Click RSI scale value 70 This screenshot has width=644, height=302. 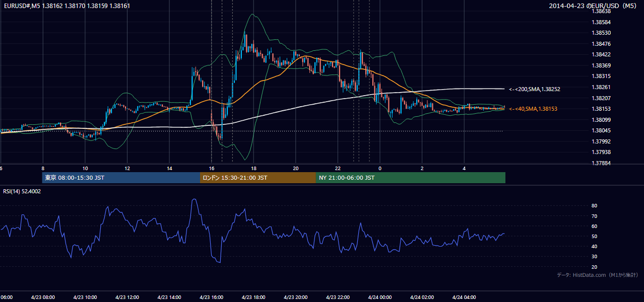(x=594, y=216)
